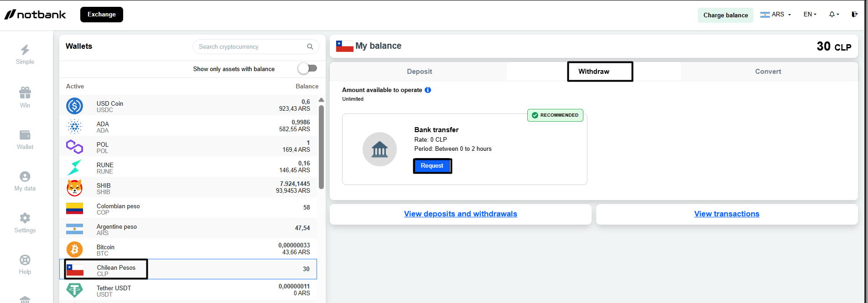Click the Balance column header
The image size is (868, 303).
[307, 86]
